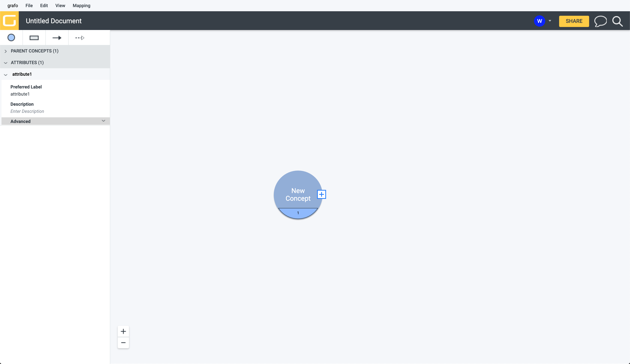Open the File menu
The width and height of the screenshot is (630, 364).
coord(29,6)
